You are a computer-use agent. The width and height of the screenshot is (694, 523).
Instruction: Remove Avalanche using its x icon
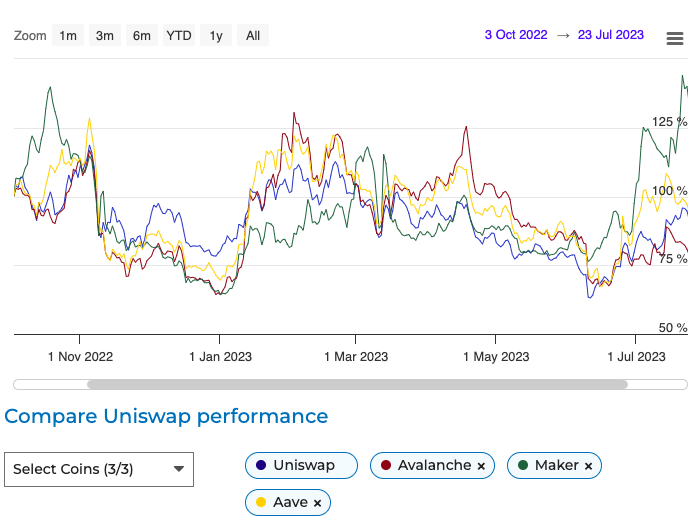pyautogui.click(x=481, y=466)
